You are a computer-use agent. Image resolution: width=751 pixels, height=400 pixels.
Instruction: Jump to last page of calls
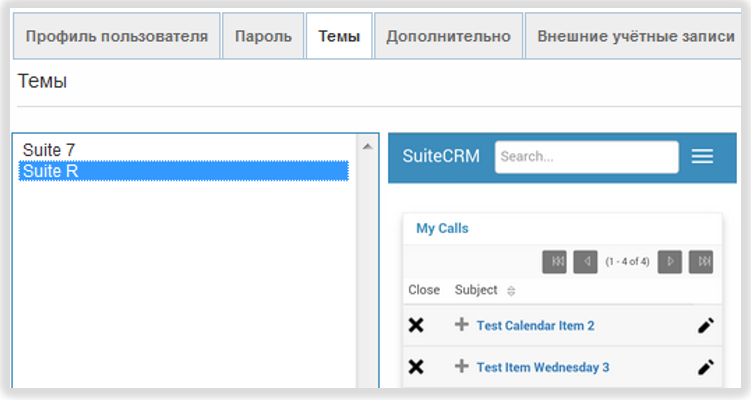pyautogui.click(x=701, y=262)
